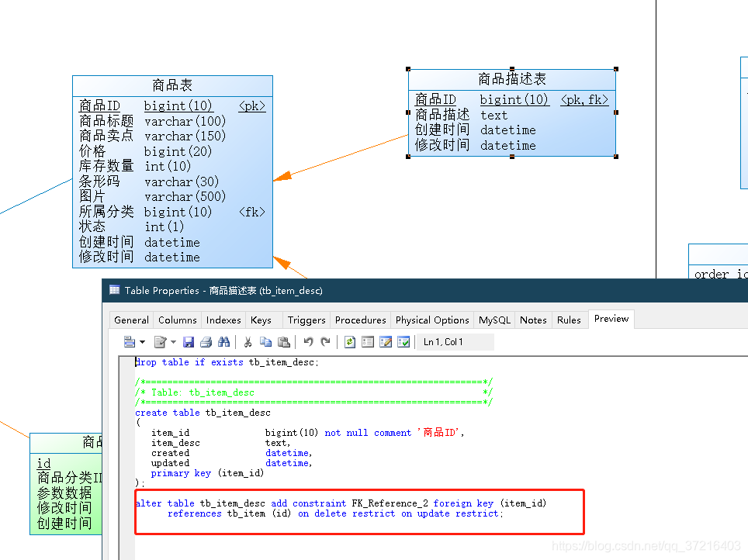Open the Rules tab

569,320
